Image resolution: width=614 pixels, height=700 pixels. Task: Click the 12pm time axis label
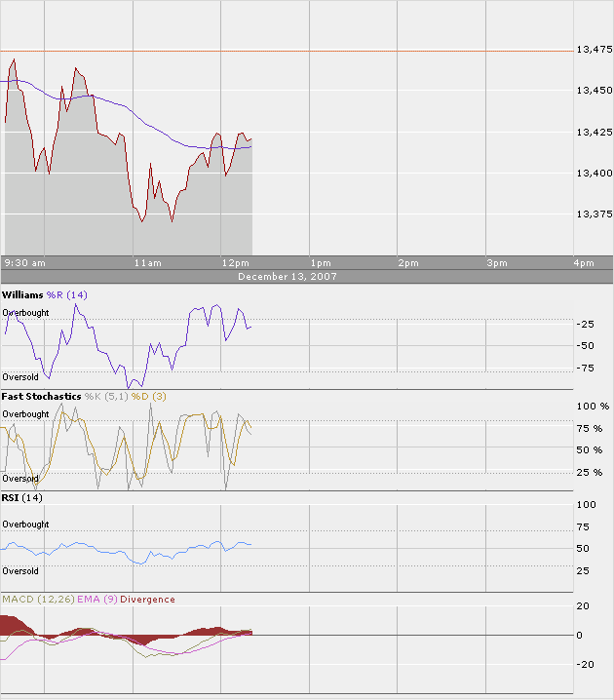coord(235,263)
